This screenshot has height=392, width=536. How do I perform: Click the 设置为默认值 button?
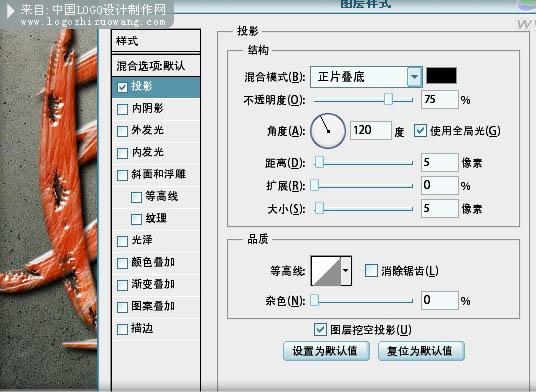point(326,351)
